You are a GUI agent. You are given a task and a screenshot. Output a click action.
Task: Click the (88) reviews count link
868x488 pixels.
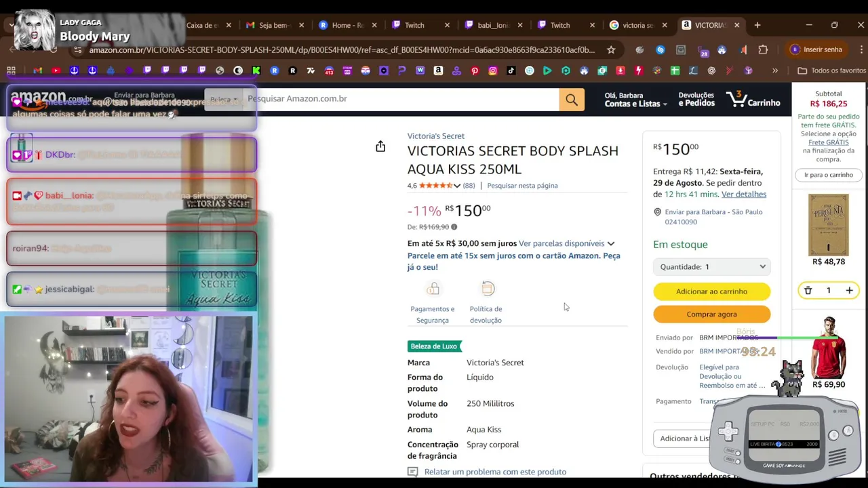coord(469,186)
